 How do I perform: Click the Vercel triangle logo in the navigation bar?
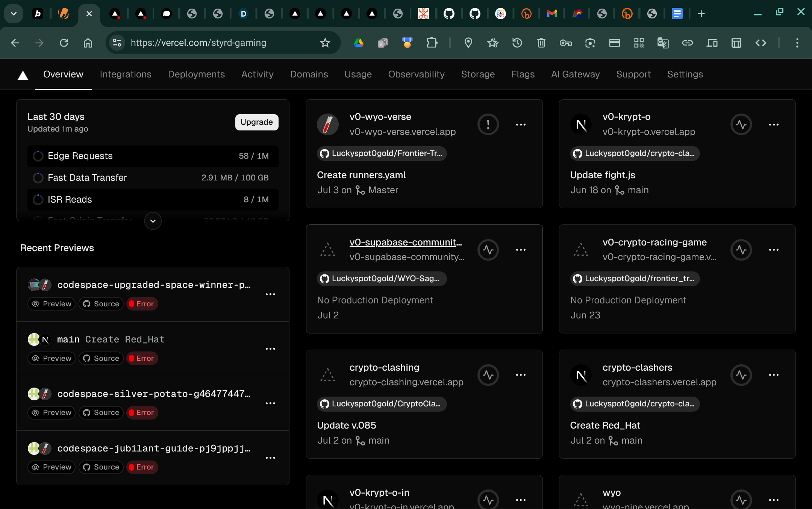pos(23,75)
